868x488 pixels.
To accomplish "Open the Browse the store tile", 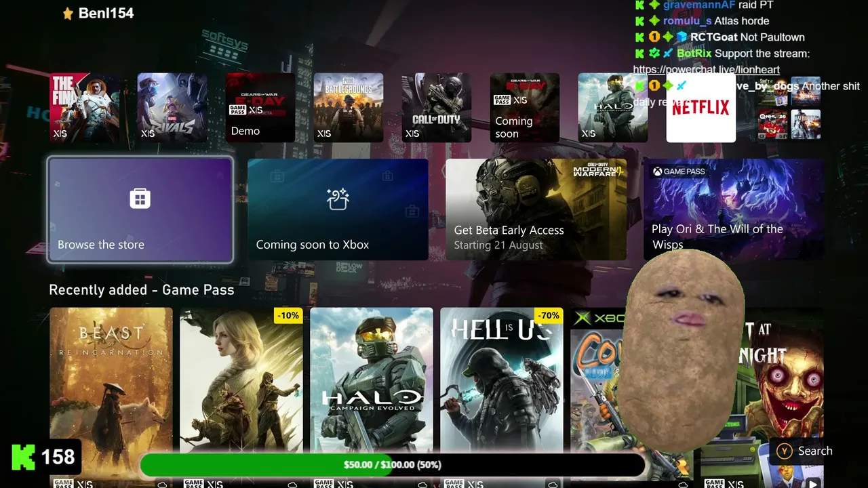I will pos(140,209).
